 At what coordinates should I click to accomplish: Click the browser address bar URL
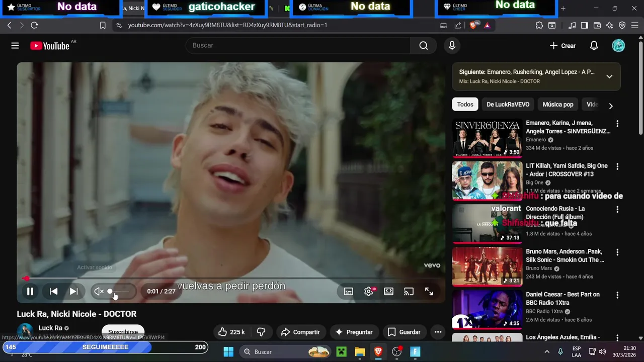coord(227,25)
